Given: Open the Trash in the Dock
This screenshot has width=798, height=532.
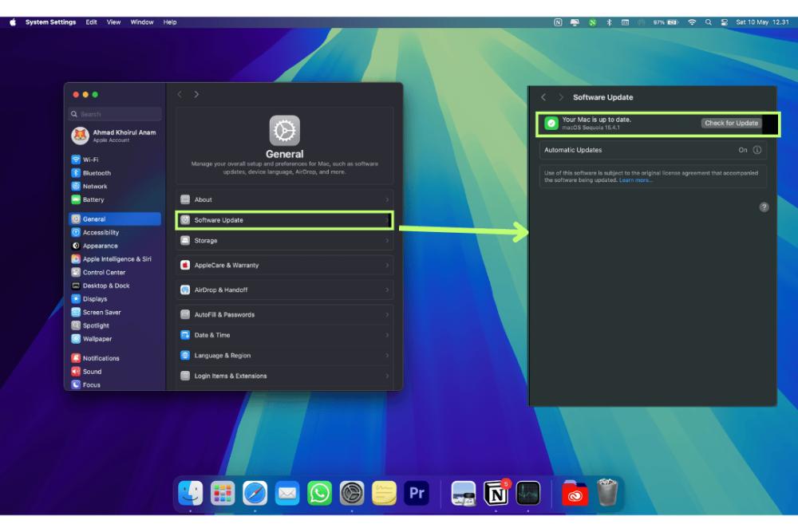Looking at the screenshot, I should [607, 492].
